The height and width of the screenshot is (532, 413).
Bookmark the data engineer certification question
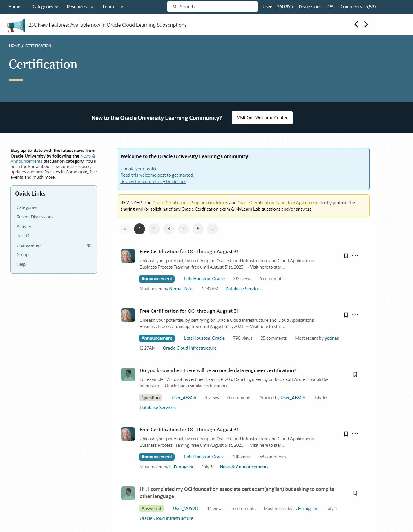[x=355, y=374]
